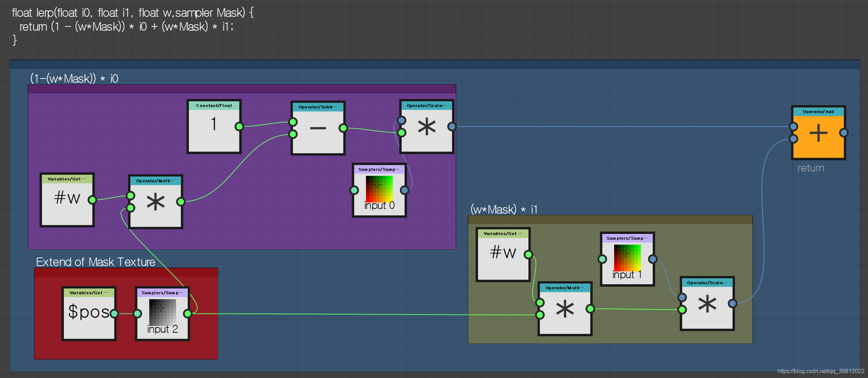Click the olive (w*Mask) * i1 group header

[x=610, y=220]
